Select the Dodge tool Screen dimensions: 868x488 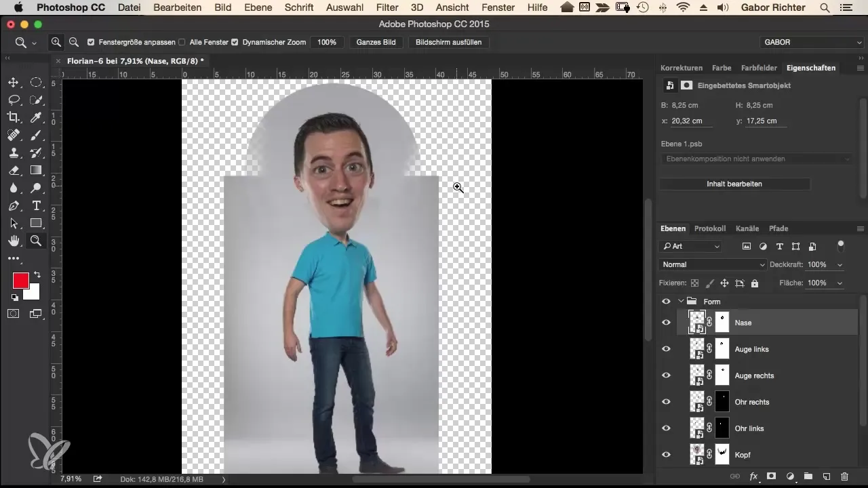[36, 188]
